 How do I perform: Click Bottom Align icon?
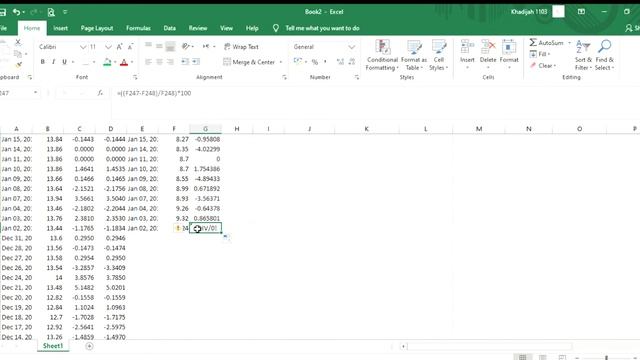pyautogui.click(x=170, y=47)
